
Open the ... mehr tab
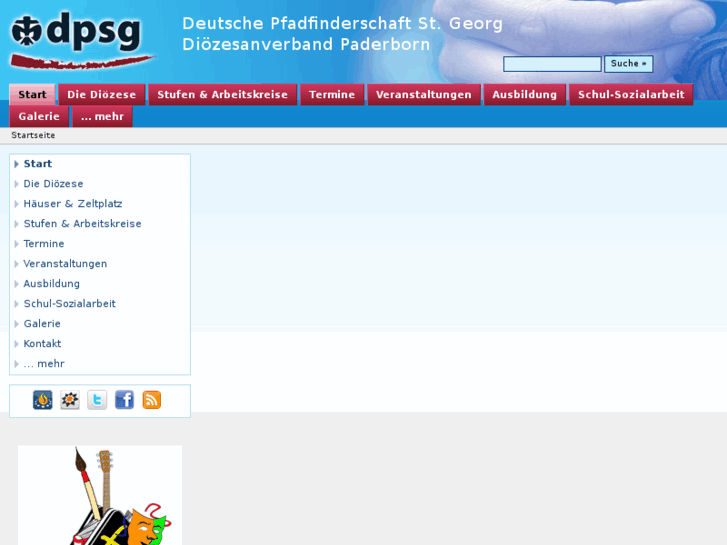coord(102,116)
